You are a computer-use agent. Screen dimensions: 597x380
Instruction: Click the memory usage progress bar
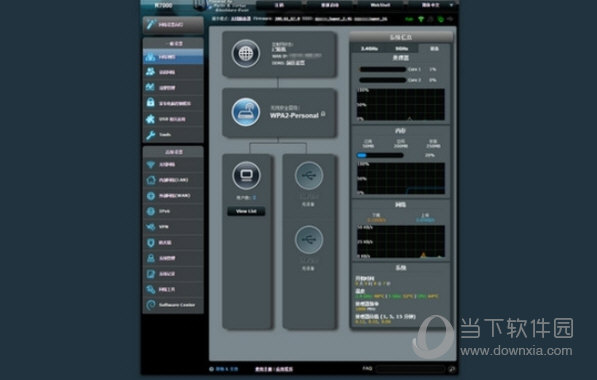[x=380, y=155]
